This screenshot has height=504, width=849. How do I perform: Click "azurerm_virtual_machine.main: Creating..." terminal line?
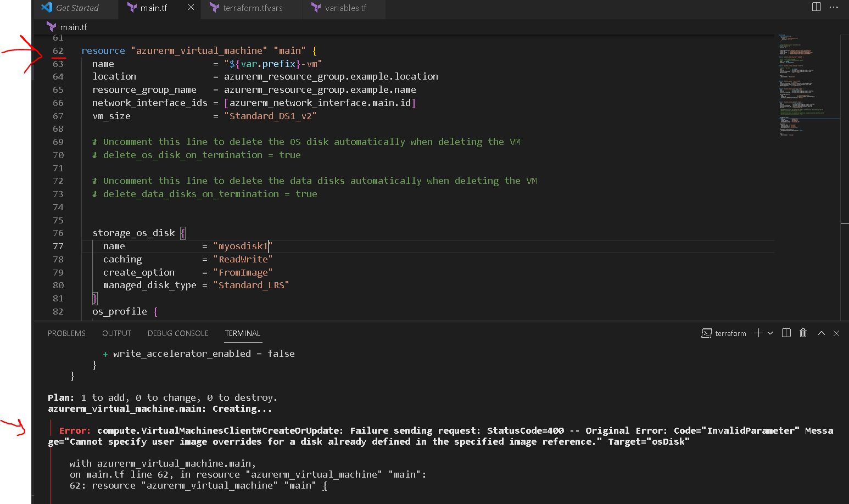(x=160, y=408)
